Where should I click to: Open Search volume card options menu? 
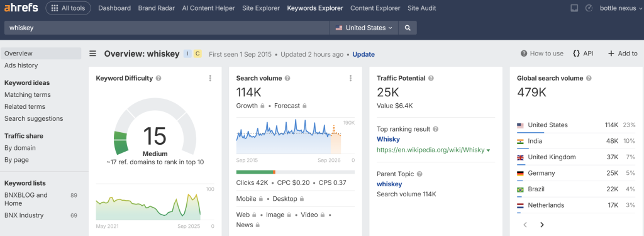[x=351, y=78]
